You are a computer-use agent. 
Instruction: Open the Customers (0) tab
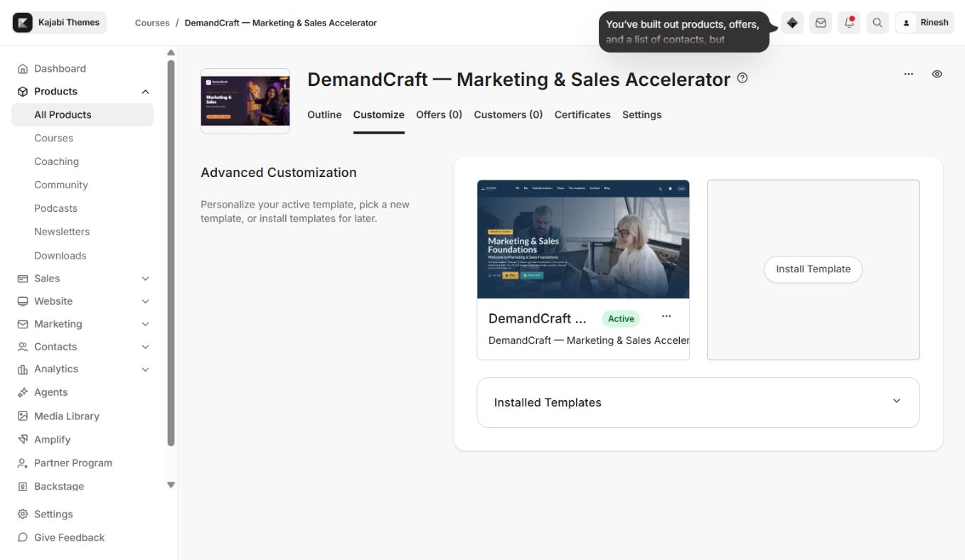(508, 114)
